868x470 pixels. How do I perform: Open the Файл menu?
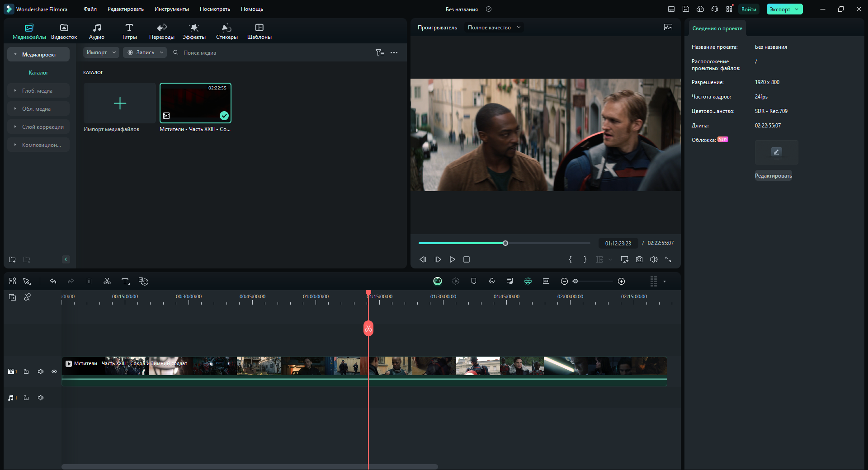pyautogui.click(x=90, y=9)
